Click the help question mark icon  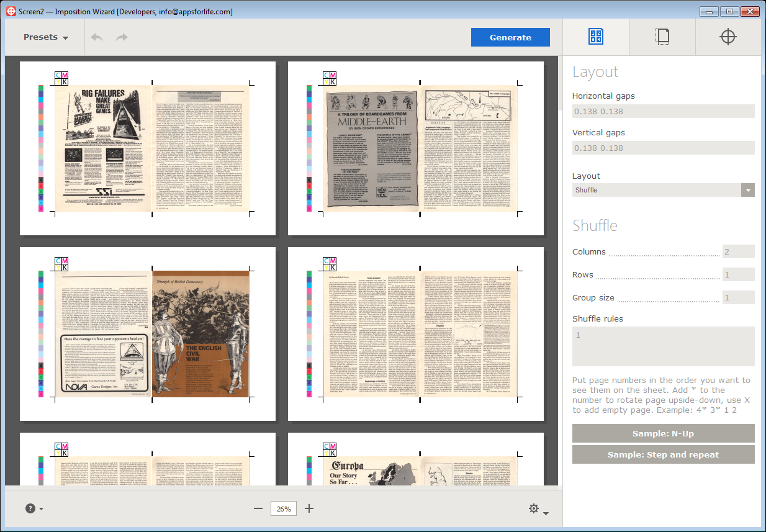coord(29,508)
